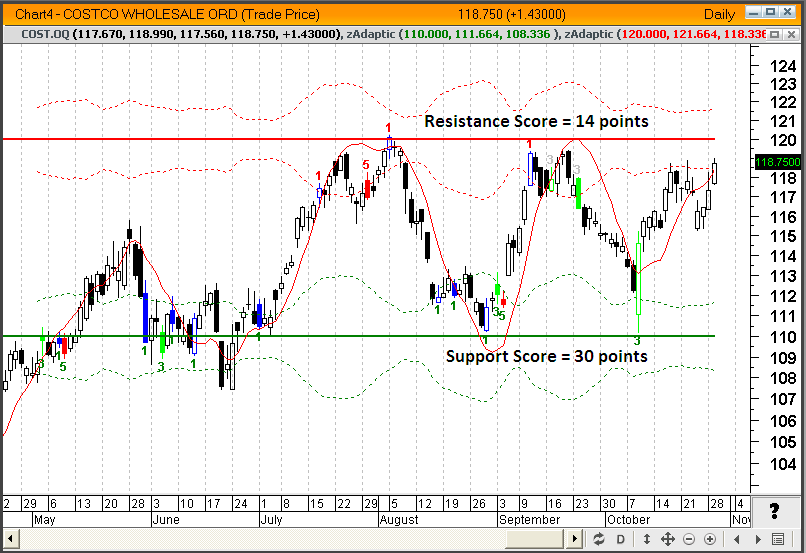This screenshot has height=553, width=806.
Task: Close the indicator legend bar
Action: point(792,34)
